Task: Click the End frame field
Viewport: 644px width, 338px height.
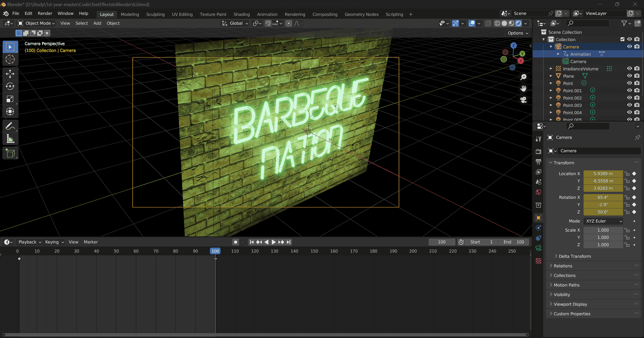Action: click(x=514, y=242)
